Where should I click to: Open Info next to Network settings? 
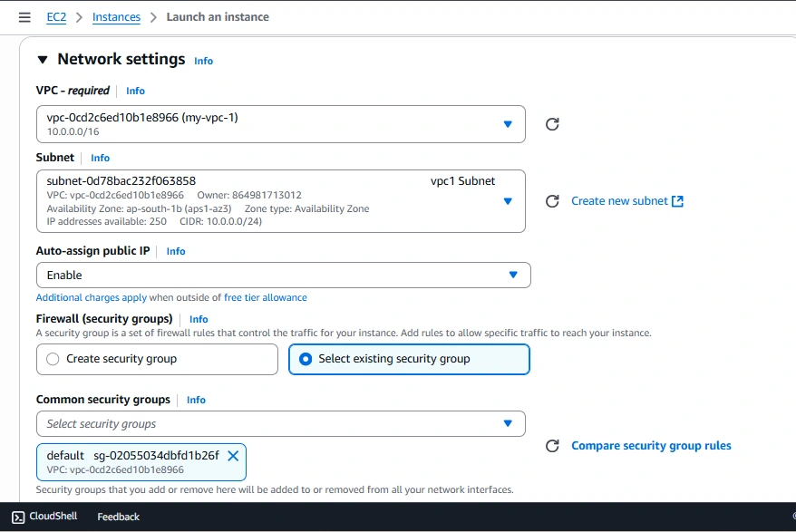tap(203, 61)
